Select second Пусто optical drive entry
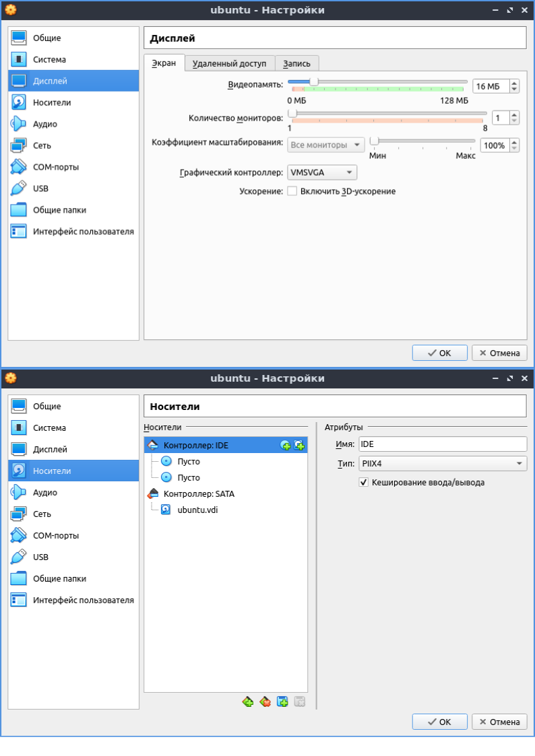 [226, 477]
